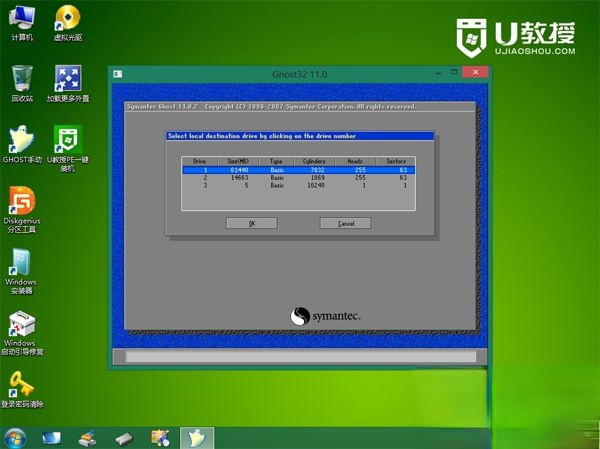Click the Drive column header
This screenshot has height=449, width=600.
200,161
